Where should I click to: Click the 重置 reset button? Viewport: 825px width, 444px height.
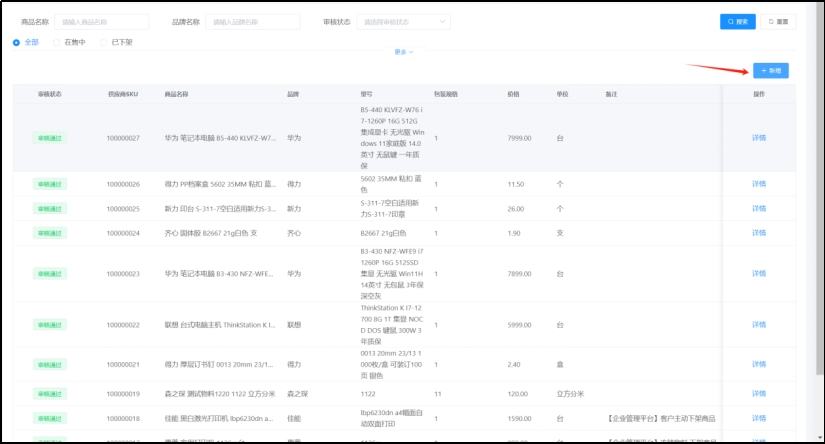coord(780,21)
